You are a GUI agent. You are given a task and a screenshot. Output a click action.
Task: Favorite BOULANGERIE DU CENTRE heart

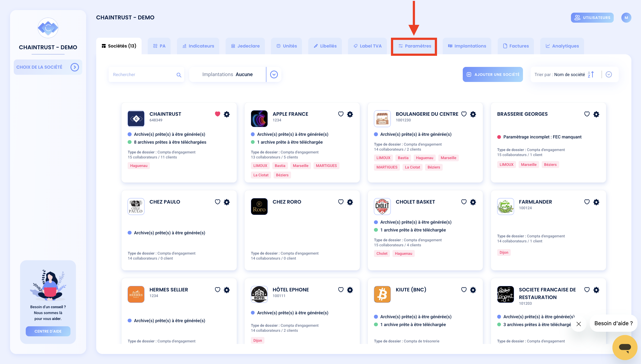coord(464,114)
